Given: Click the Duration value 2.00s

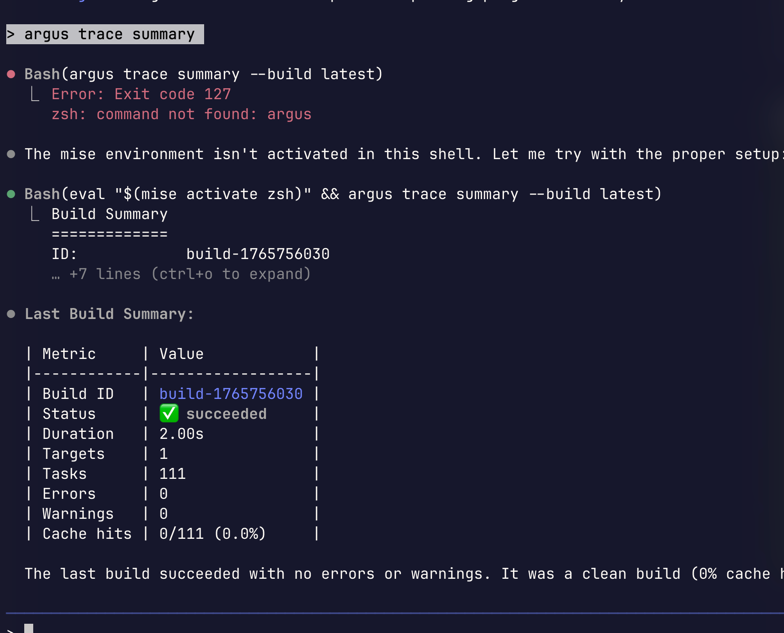Looking at the screenshot, I should (181, 434).
